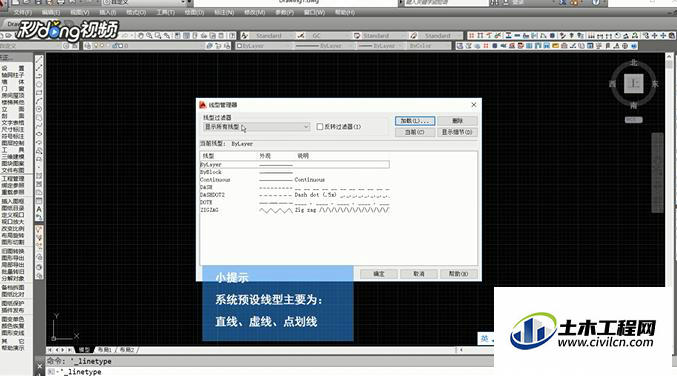Open the 工具(T) menu
This screenshot has width=677, height=376.
[165, 13]
